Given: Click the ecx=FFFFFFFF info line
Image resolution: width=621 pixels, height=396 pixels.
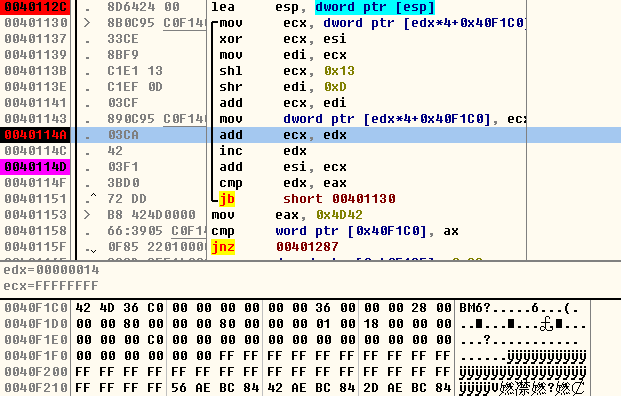Looking at the screenshot, I should tap(51, 286).
